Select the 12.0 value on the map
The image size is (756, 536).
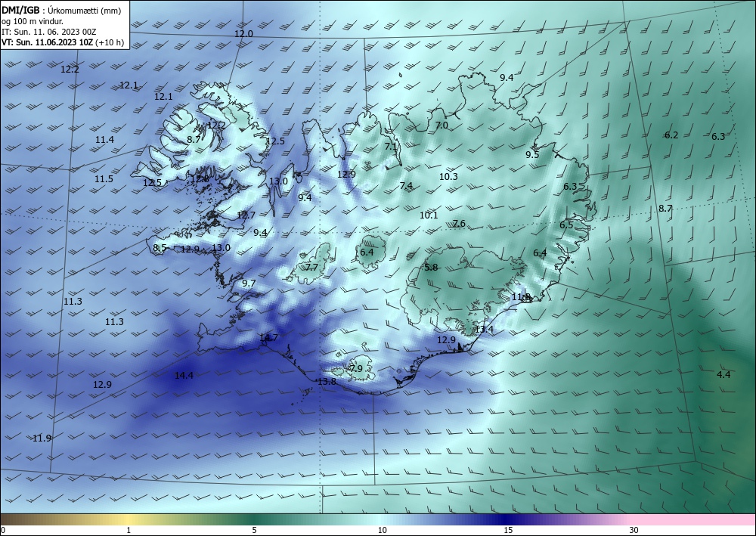[243, 34]
